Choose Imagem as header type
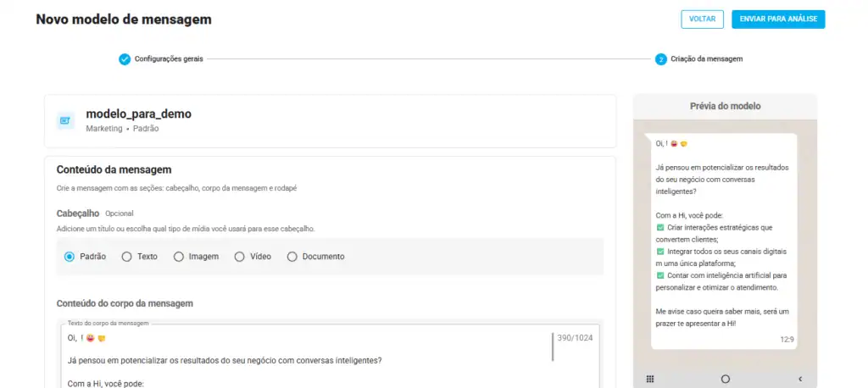The height and width of the screenshot is (388, 868). 179,257
